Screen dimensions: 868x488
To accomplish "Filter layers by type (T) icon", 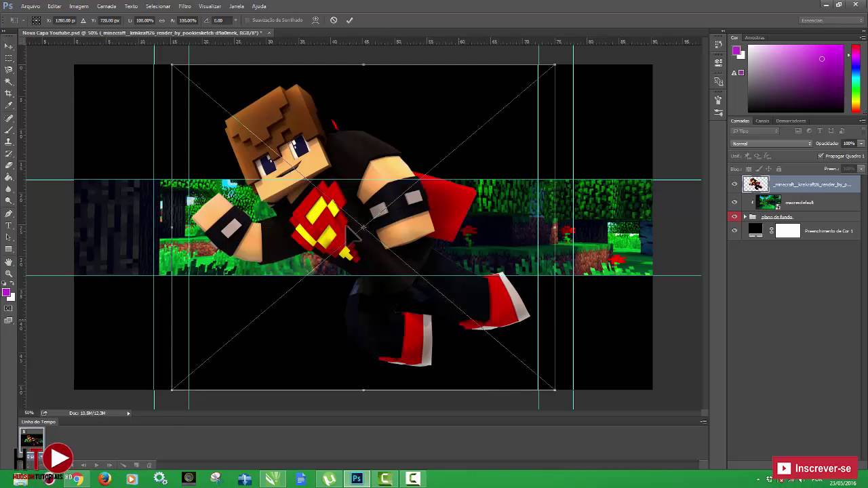I will click(x=820, y=131).
